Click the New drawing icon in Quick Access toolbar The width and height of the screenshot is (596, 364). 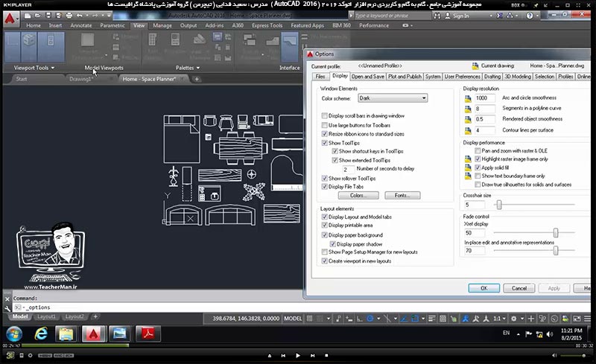tap(28, 16)
